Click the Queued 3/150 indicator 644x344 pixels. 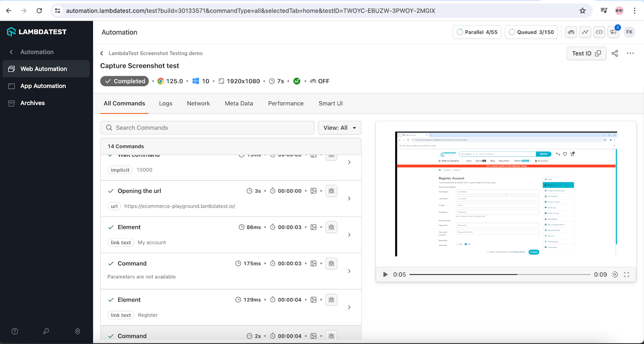(x=531, y=32)
